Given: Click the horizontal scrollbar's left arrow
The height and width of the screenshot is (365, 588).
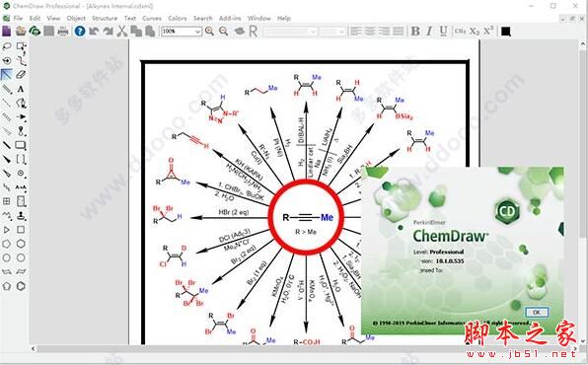Looking at the screenshot, I should pos(34,349).
